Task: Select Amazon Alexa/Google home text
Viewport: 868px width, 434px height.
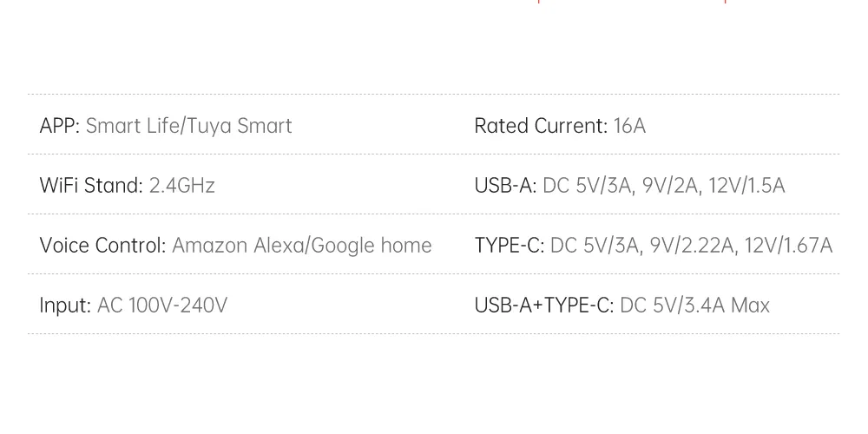Action: [302, 246]
